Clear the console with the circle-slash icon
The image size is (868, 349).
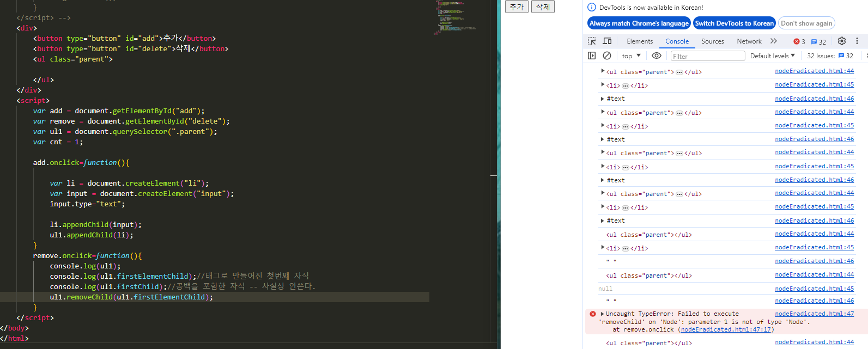tap(607, 56)
